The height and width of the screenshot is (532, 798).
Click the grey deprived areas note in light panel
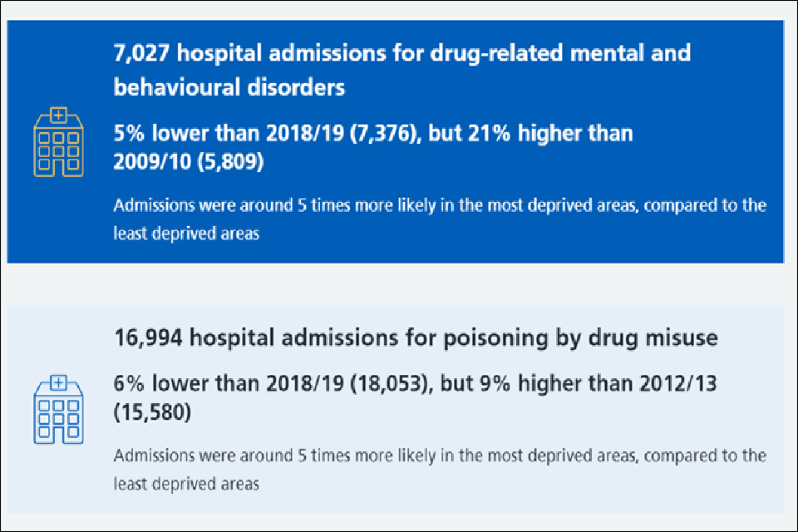(x=439, y=468)
